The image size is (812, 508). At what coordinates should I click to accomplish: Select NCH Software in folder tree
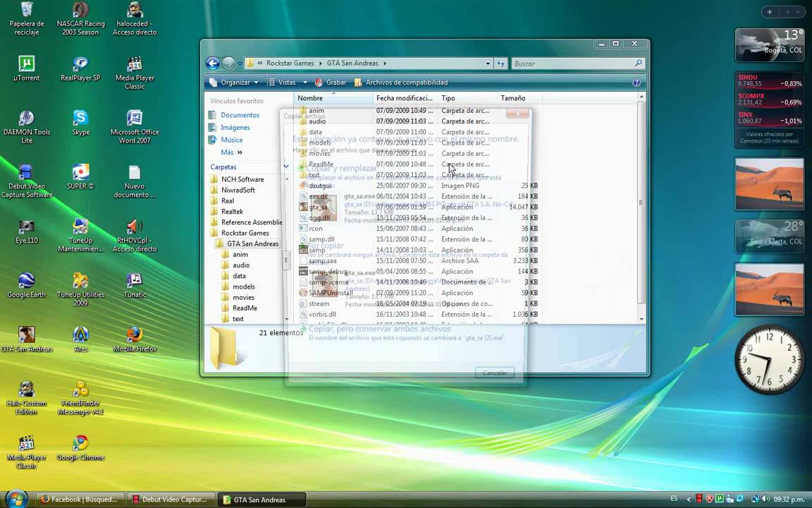pos(242,179)
